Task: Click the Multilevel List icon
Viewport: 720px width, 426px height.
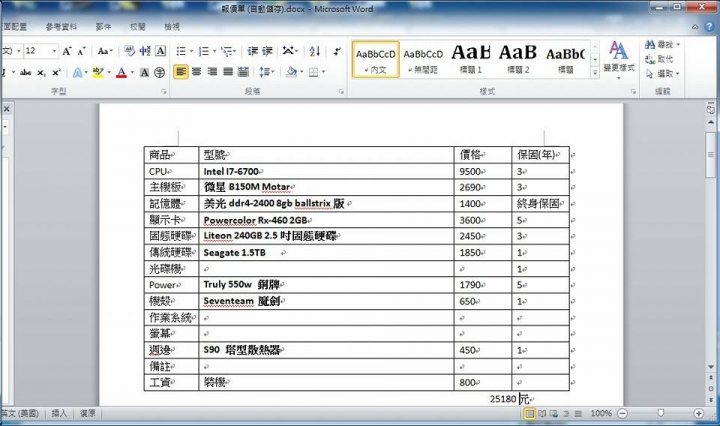Action: tap(227, 51)
